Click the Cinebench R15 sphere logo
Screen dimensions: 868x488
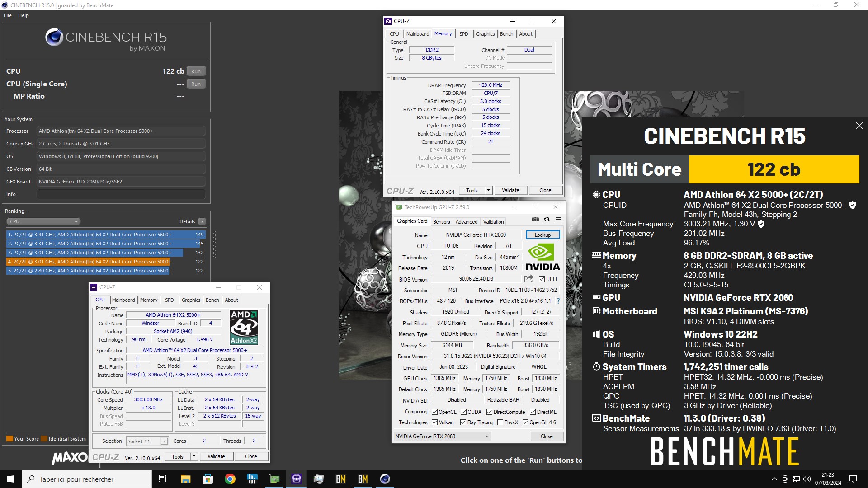coord(54,37)
